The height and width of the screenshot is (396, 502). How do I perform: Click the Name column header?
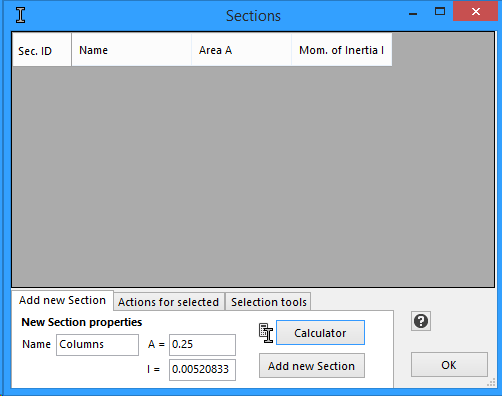(x=132, y=50)
